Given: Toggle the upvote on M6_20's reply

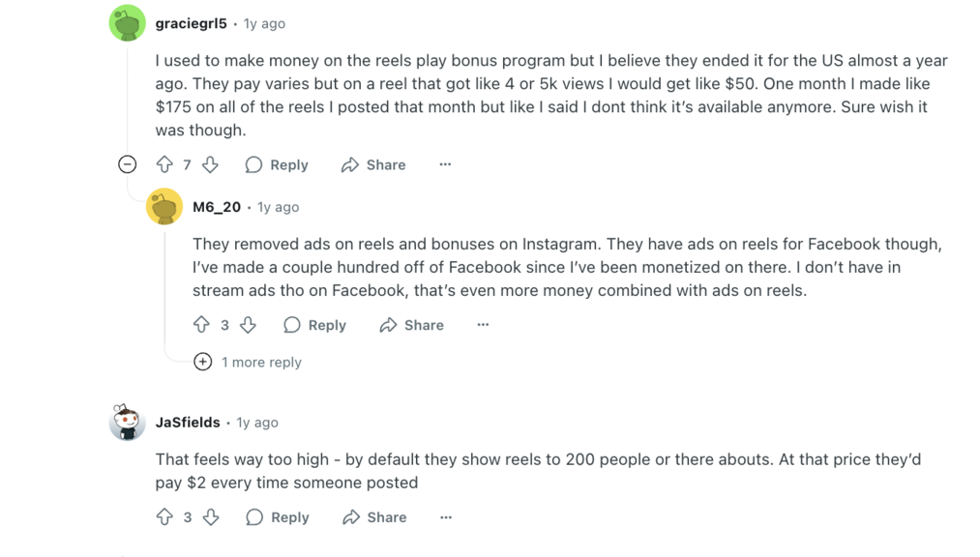Looking at the screenshot, I should pyautogui.click(x=201, y=325).
